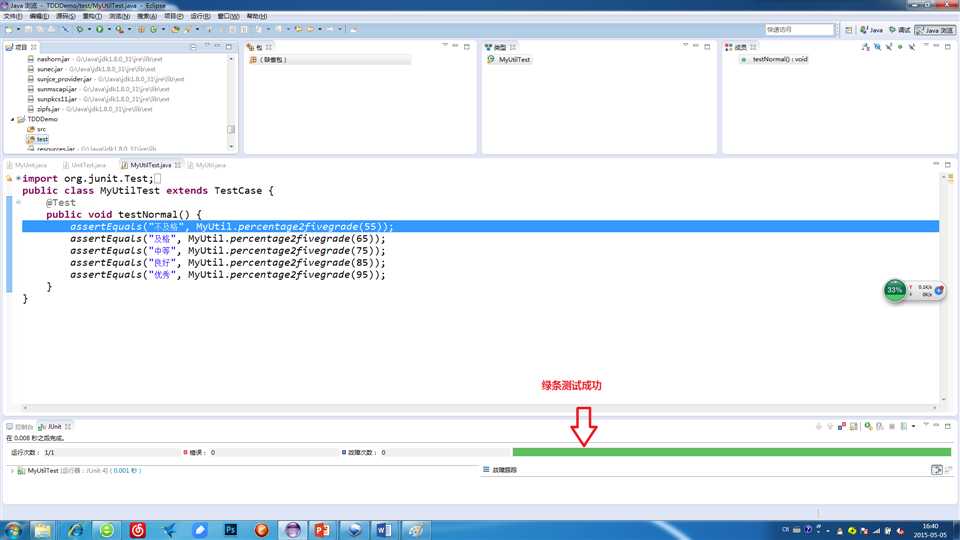
Task: Collapse the TDDDemo project node
Action: click(12, 119)
